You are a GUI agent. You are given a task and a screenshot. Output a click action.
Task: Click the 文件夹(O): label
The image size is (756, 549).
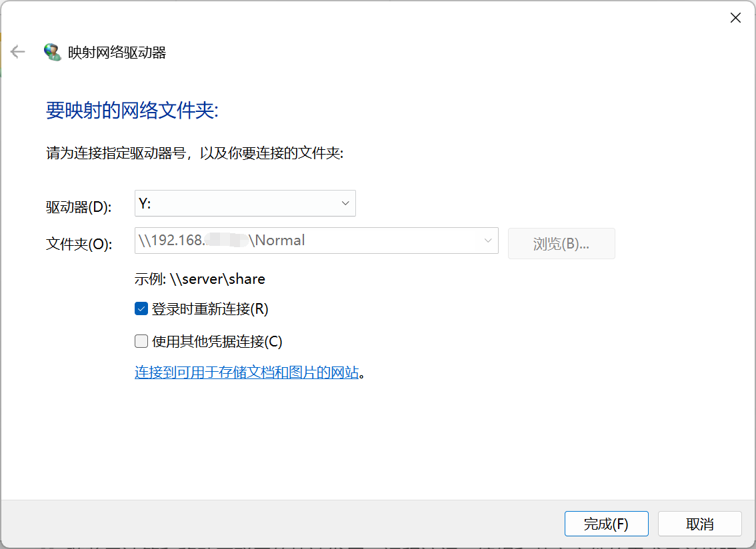coord(78,244)
